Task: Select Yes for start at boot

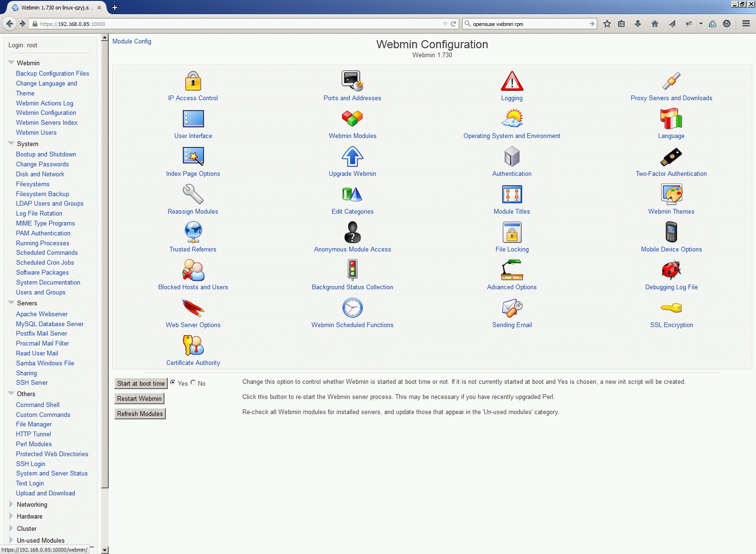Action: [x=173, y=382]
